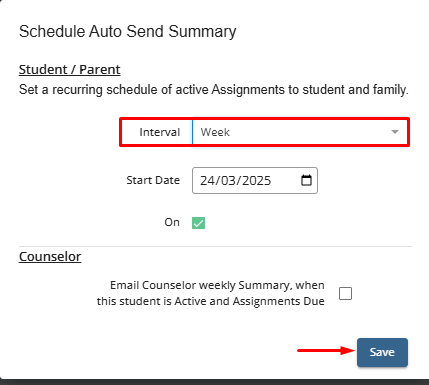The width and height of the screenshot is (429, 385).
Task: Select the year 2025 in Start Date
Action: [x=256, y=180]
